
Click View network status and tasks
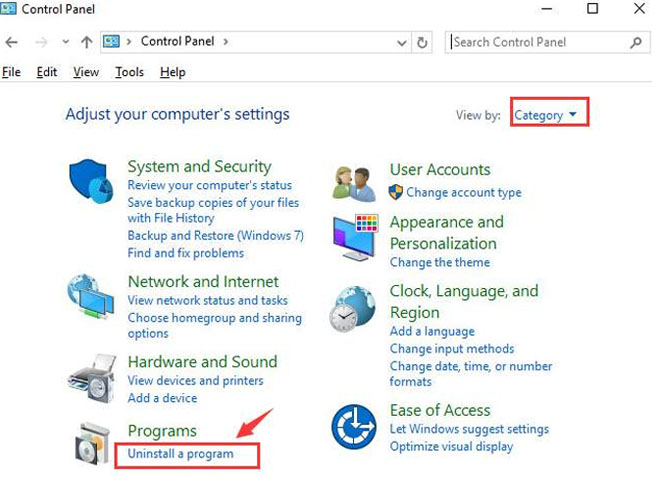coord(207,300)
